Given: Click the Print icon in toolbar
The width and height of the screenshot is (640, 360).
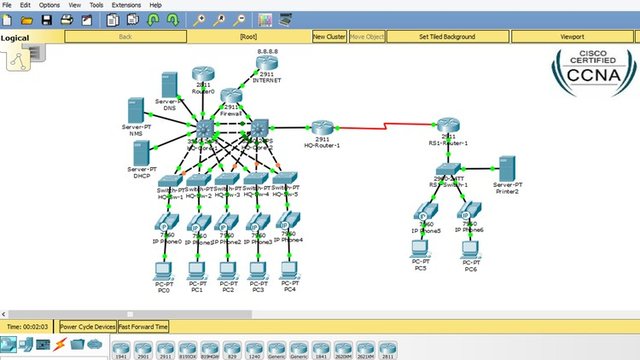Looking at the screenshot, I should [67, 20].
